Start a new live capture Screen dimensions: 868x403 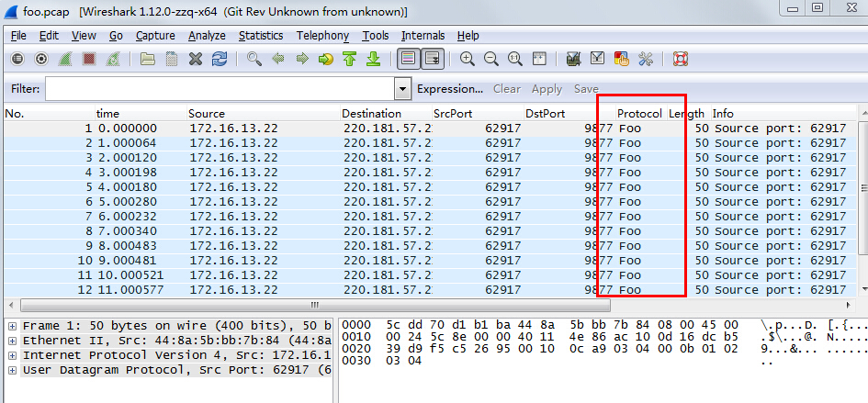pos(65,59)
